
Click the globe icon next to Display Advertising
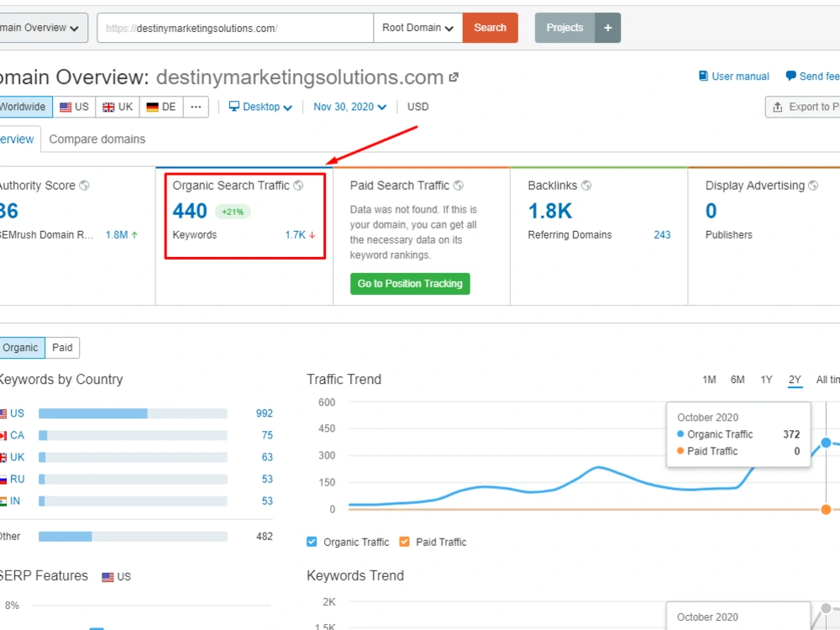point(813,186)
